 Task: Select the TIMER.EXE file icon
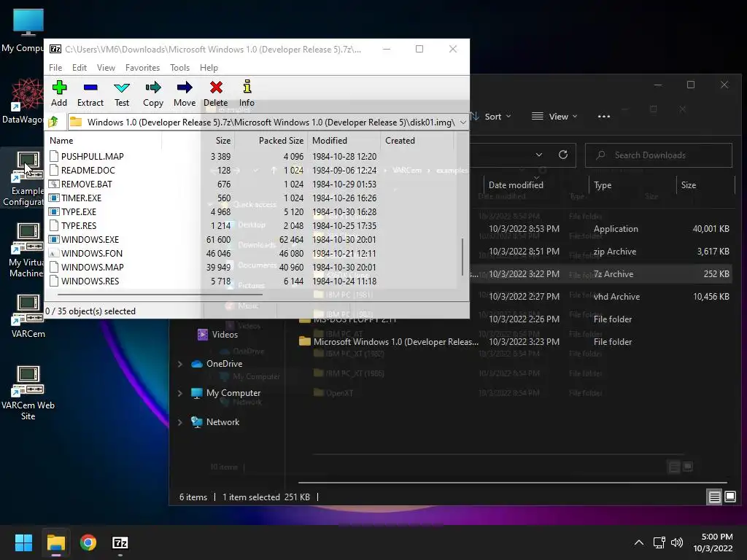[x=54, y=198]
